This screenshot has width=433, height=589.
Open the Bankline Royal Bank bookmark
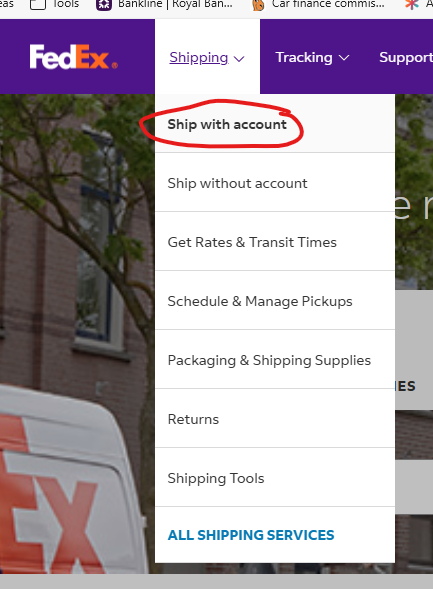[x=175, y=5]
